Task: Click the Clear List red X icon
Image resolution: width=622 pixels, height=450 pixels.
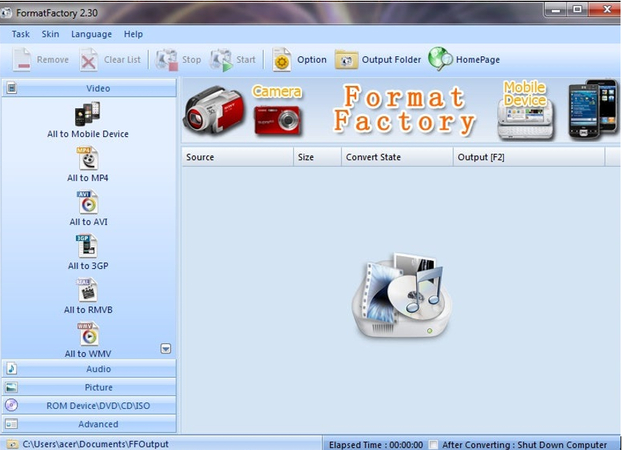Action: (88, 60)
